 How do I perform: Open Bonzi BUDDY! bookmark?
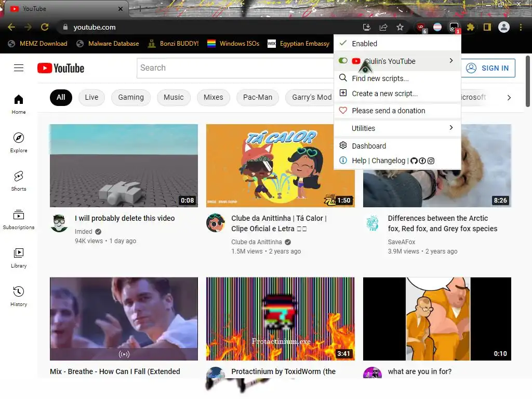(x=174, y=44)
